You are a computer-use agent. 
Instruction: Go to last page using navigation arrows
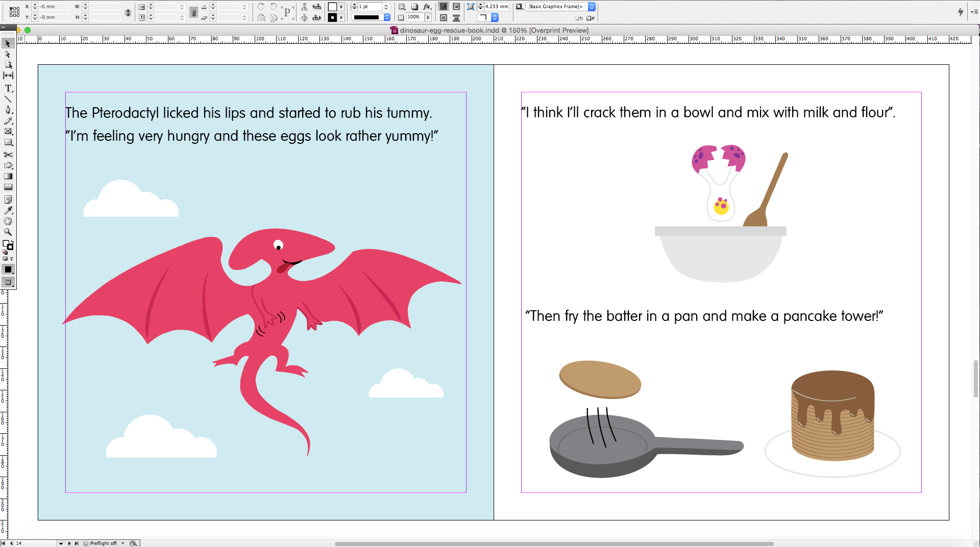point(77,543)
